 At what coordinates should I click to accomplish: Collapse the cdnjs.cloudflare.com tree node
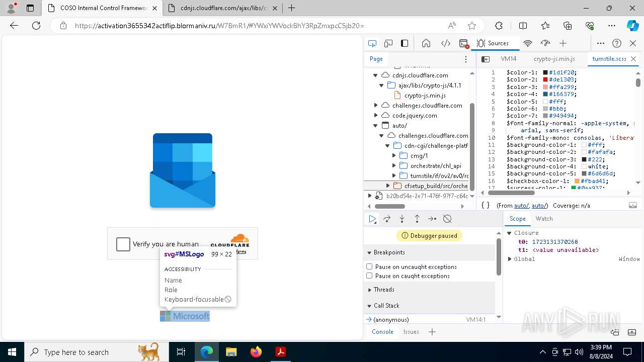(x=375, y=75)
